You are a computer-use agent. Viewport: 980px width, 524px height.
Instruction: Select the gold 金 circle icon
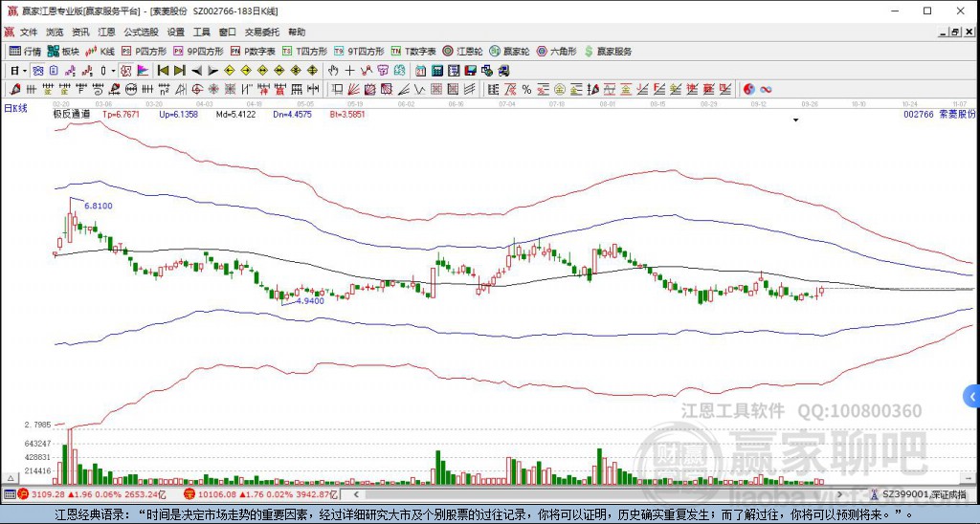click(x=559, y=89)
